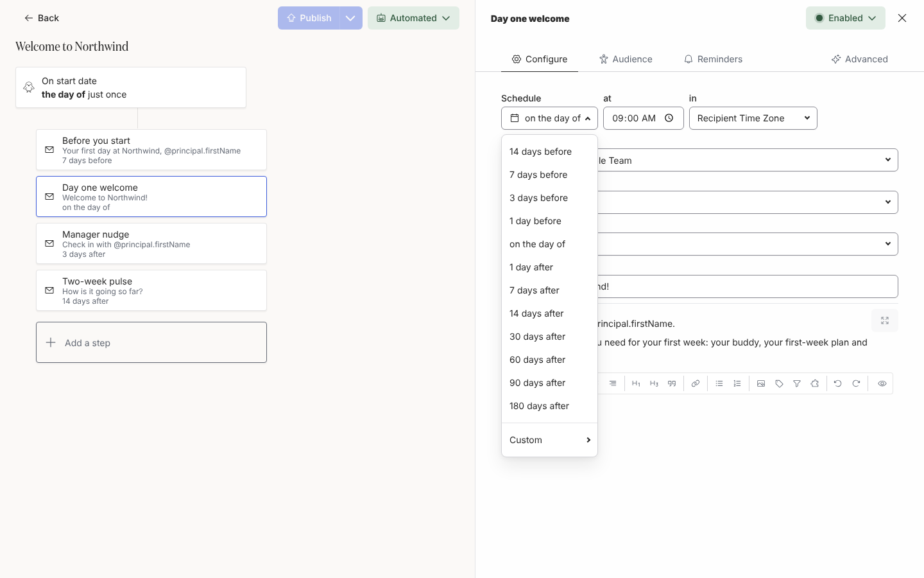
Task: Pick '3 days before' in the schedule menu
Action: [x=549, y=198]
